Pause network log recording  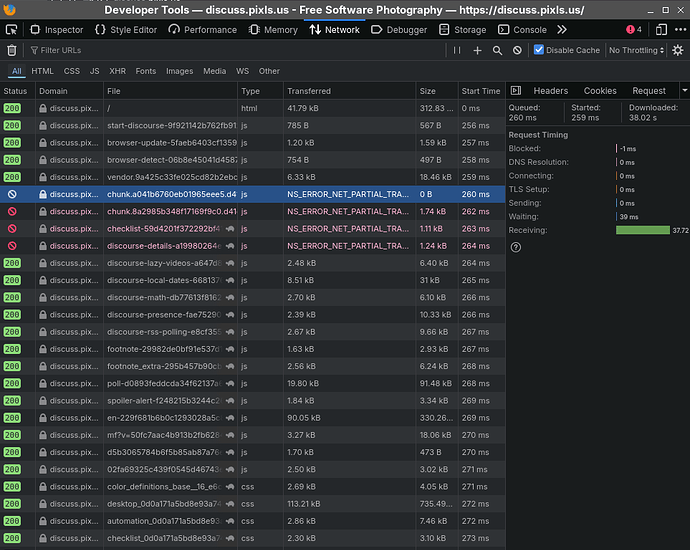coord(457,50)
